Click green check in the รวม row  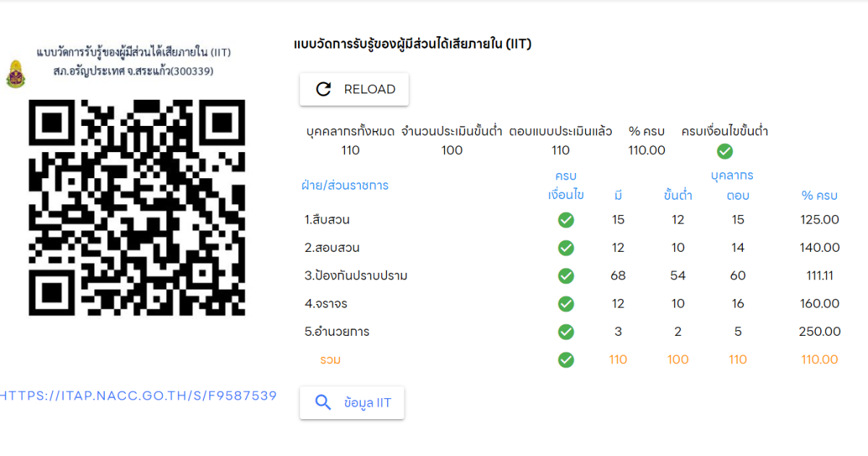pos(566,360)
